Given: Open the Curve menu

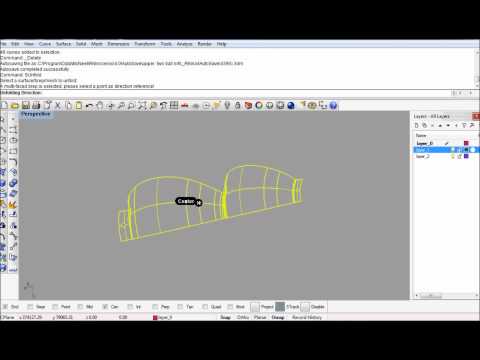Looking at the screenshot, I should [45, 44].
